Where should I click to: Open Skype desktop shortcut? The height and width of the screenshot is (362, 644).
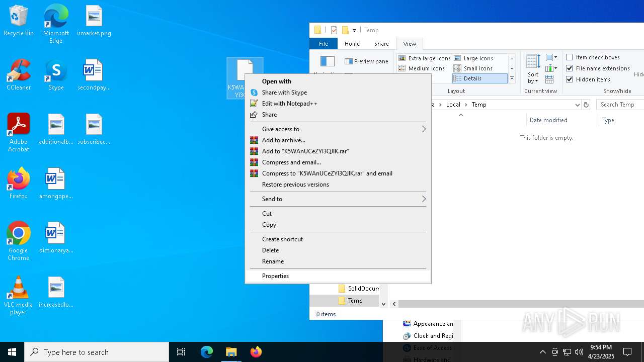(x=56, y=75)
